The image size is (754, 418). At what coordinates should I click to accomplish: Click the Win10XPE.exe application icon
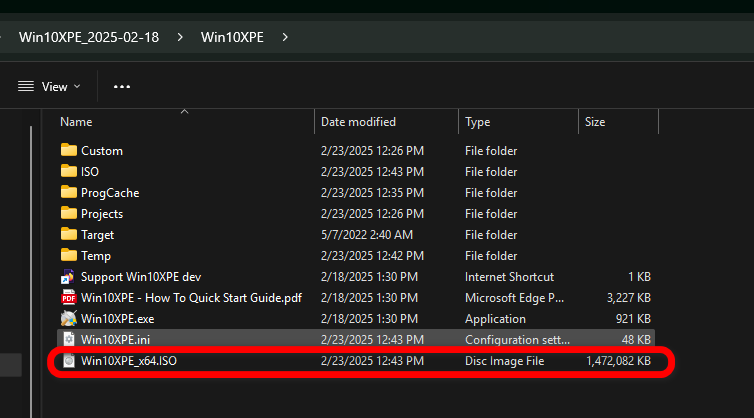[69, 318]
